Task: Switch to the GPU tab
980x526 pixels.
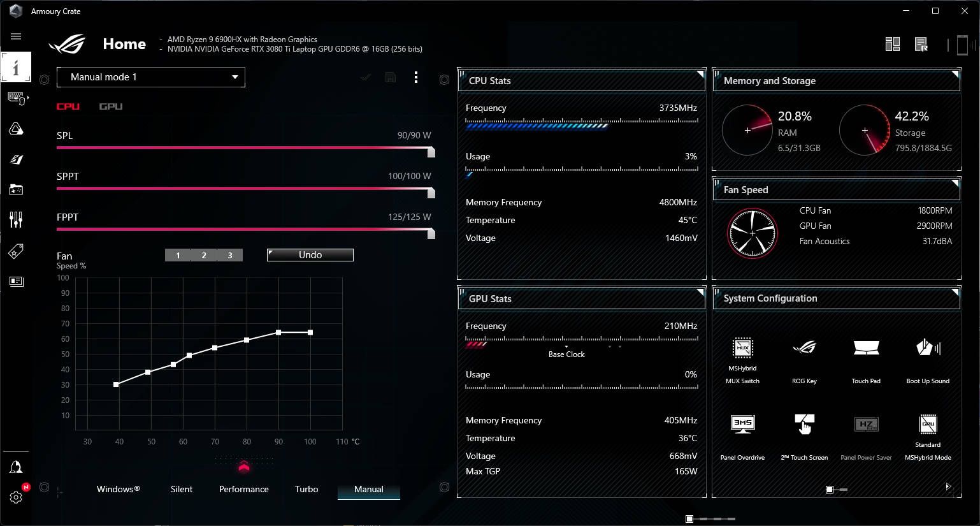Action: point(111,106)
